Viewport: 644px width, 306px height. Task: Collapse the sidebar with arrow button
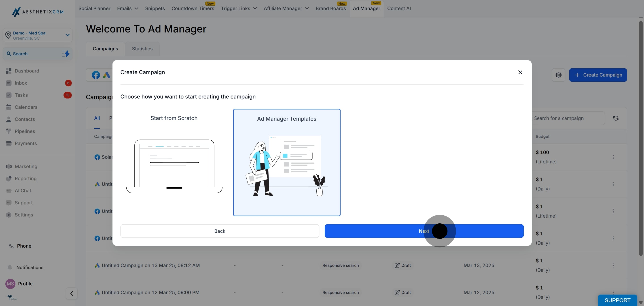click(72, 293)
